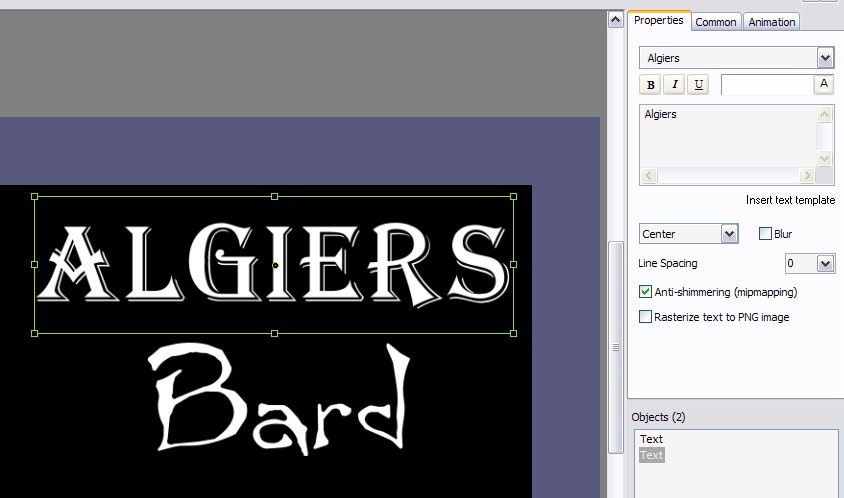Enable Rasterize text to PNG image
Image resolution: width=844 pixels, height=498 pixels.
pos(646,317)
